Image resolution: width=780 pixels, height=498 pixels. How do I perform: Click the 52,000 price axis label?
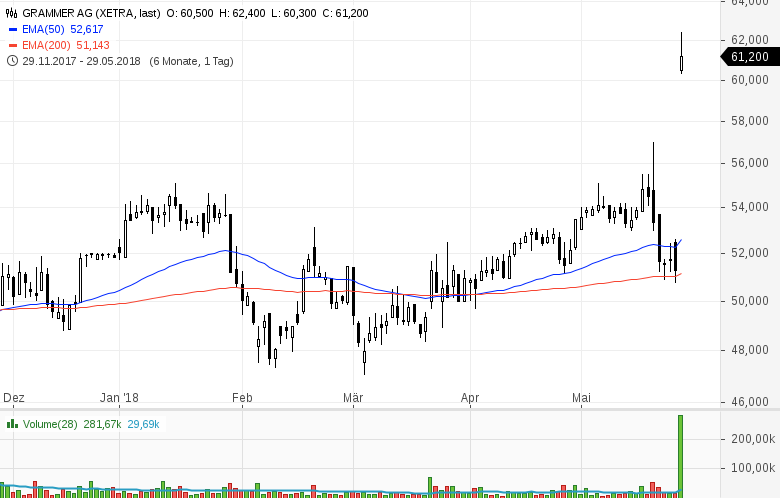pyautogui.click(x=750, y=253)
